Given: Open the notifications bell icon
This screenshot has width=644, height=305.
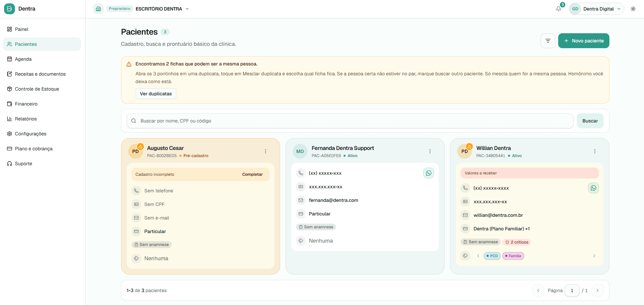Looking at the screenshot, I should [558, 9].
